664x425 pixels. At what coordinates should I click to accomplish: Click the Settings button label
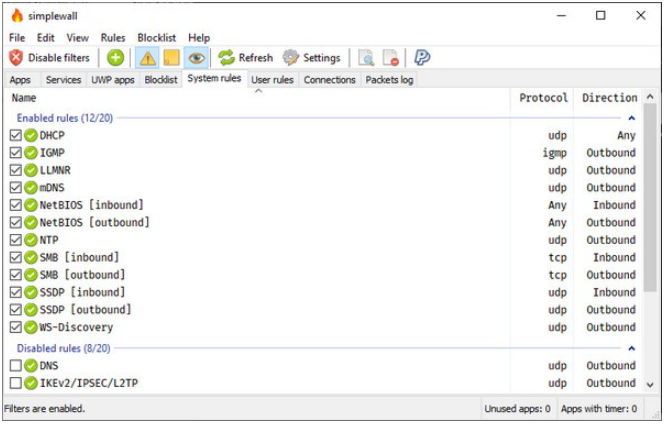coord(322,58)
